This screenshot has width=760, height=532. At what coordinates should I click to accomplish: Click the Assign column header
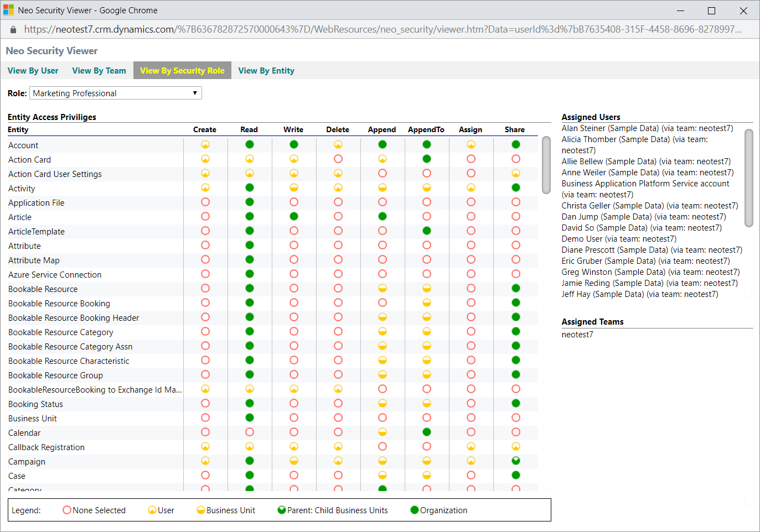tap(471, 129)
